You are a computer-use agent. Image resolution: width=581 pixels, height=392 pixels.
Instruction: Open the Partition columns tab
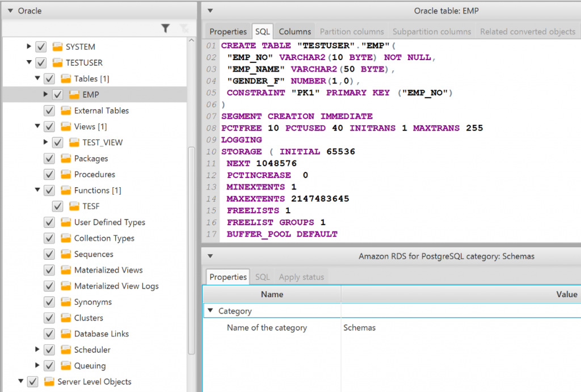coord(352,32)
